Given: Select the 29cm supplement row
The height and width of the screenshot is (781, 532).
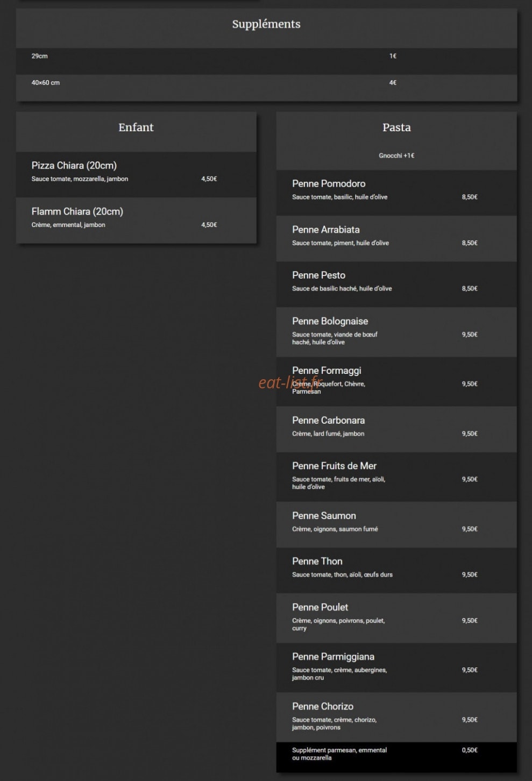Looking at the screenshot, I should [266, 61].
